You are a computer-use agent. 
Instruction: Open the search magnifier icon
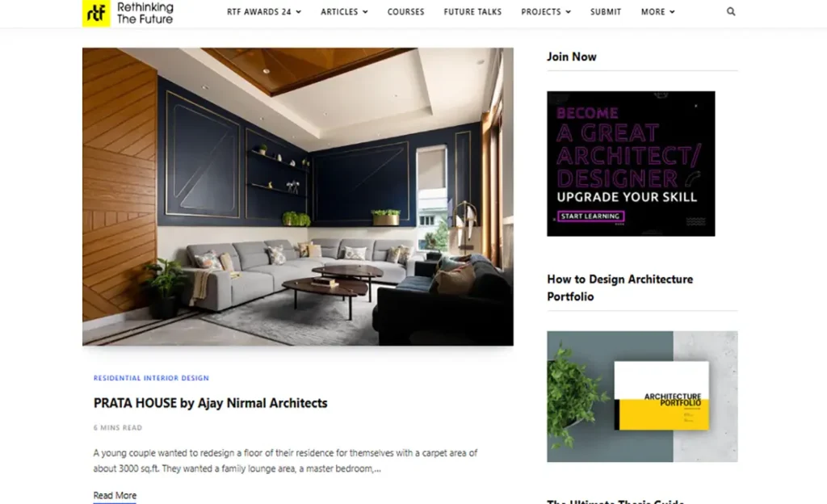click(x=730, y=11)
